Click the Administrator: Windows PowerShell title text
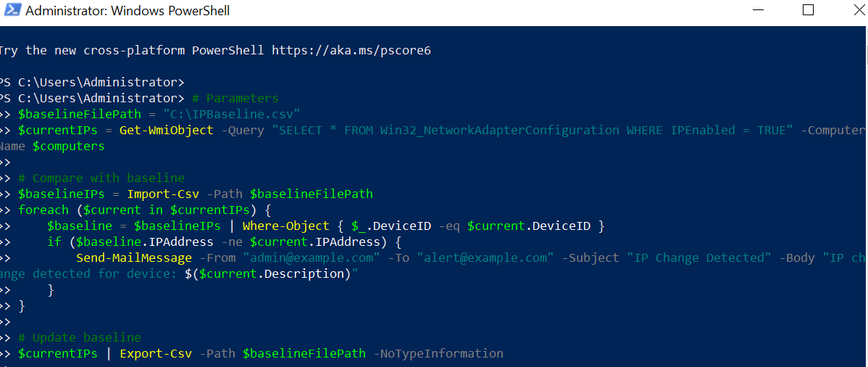The image size is (868, 367). (x=128, y=11)
